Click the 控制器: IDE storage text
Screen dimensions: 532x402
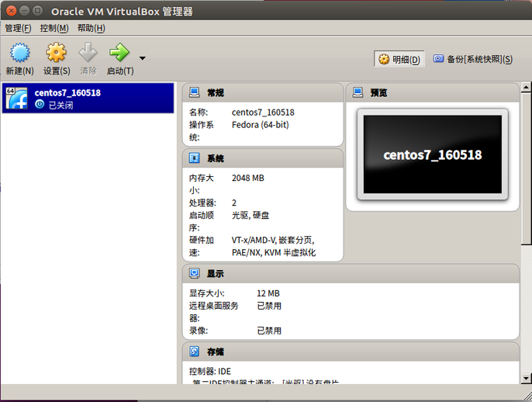click(210, 372)
